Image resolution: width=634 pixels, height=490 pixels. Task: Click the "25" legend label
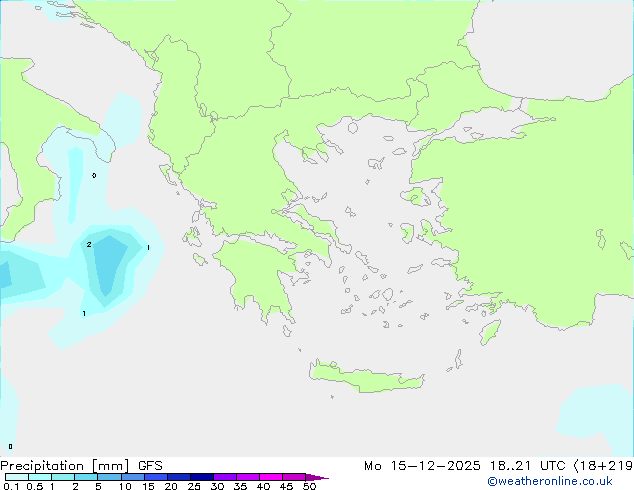194,486
